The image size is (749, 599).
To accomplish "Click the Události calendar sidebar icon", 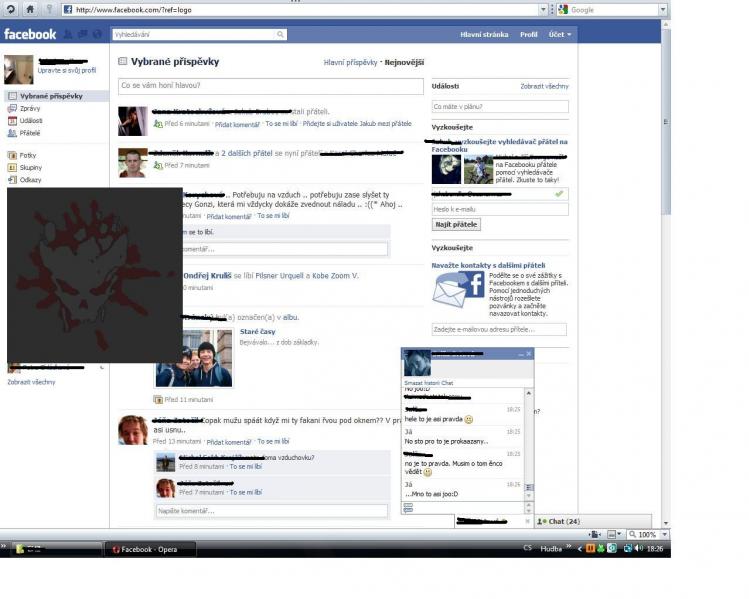I will pyautogui.click(x=12, y=121).
